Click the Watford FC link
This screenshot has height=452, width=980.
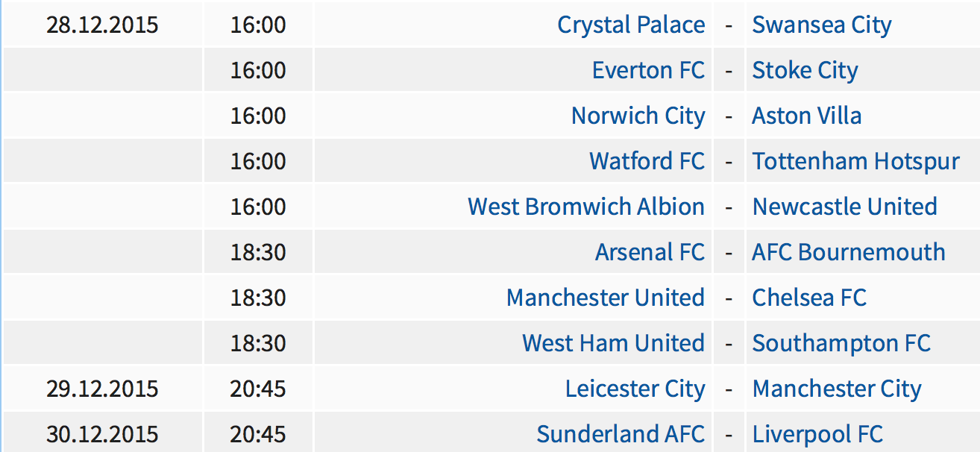click(x=647, y=161)
